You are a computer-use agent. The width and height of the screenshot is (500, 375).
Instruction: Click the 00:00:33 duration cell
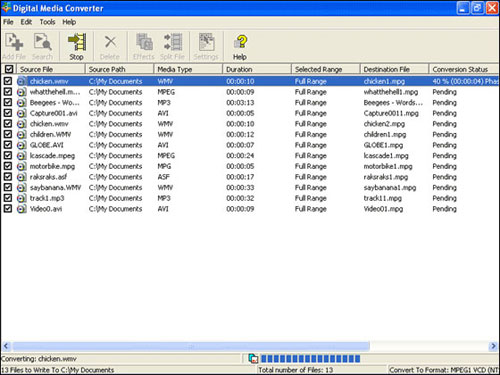tap(240, 188)
